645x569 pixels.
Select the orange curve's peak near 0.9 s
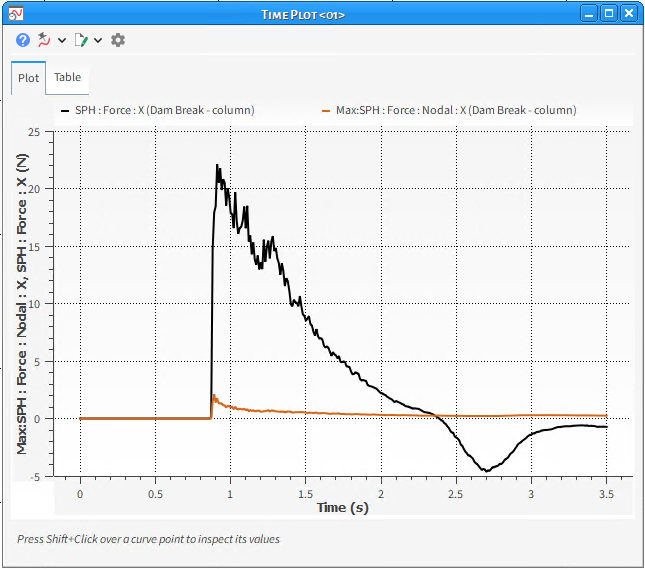[213, 396]
